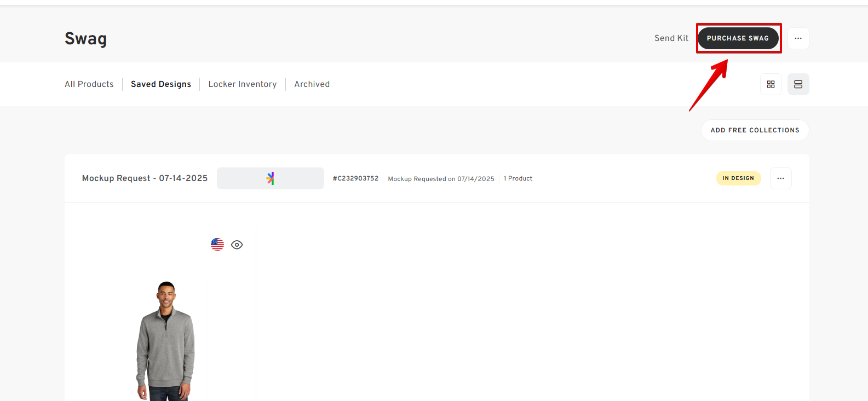
Task: Open the Archived tab
Action: pos(312,84)
